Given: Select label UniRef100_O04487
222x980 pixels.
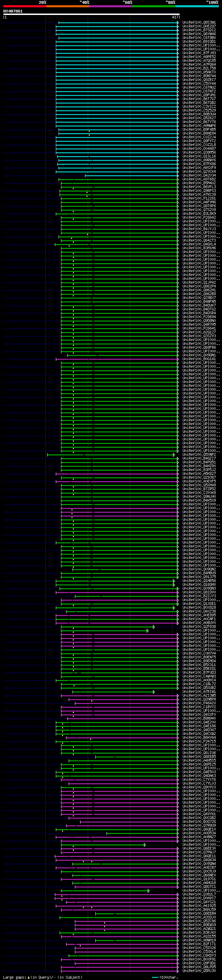Looking at the screenshot, I should 199,149.
